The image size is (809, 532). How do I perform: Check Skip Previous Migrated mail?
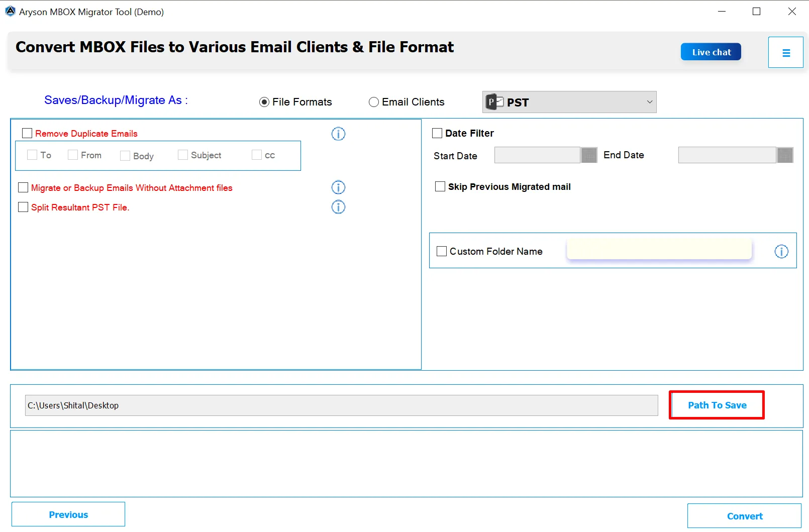[440, 186]
